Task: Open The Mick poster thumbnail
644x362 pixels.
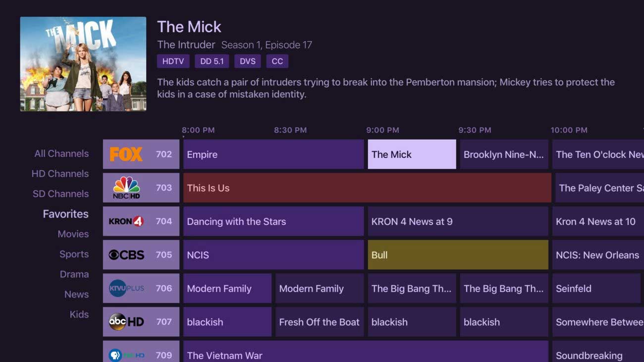Action: [x=83, y=64]
